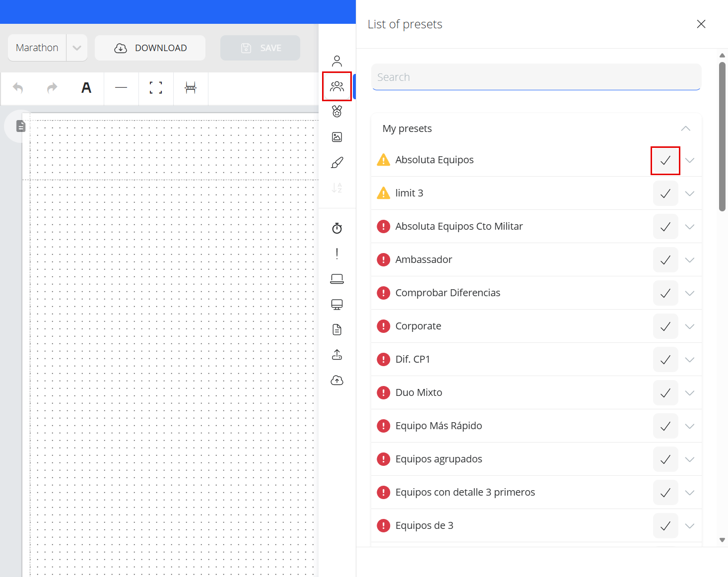
Task: Open the group presets sidebar icon
Action: [337, 86]
